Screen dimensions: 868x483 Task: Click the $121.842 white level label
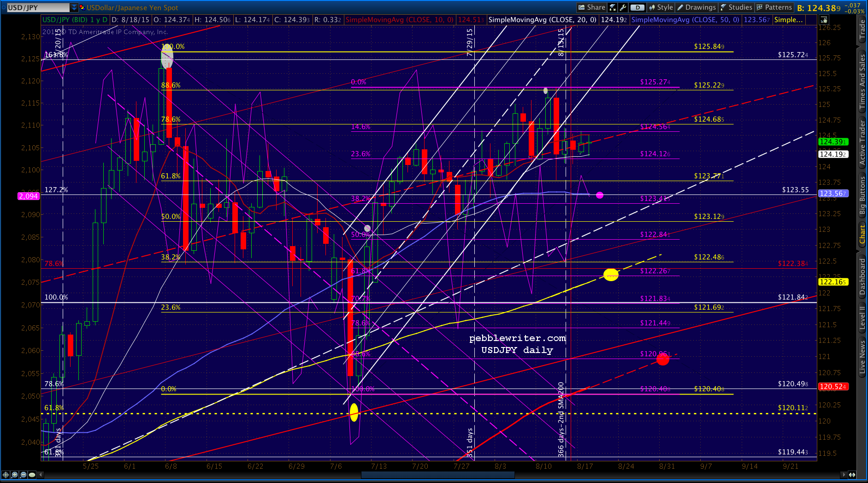coord(793,297)
